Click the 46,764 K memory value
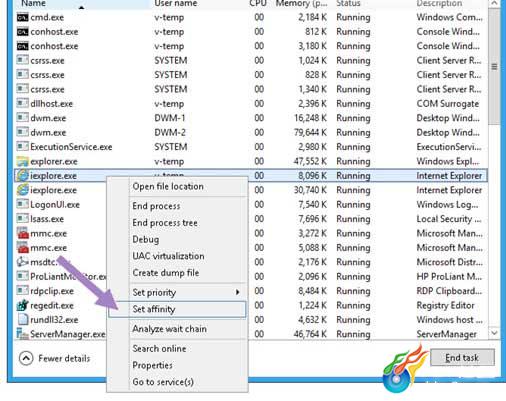506x401 pixels. click(310, 334)
